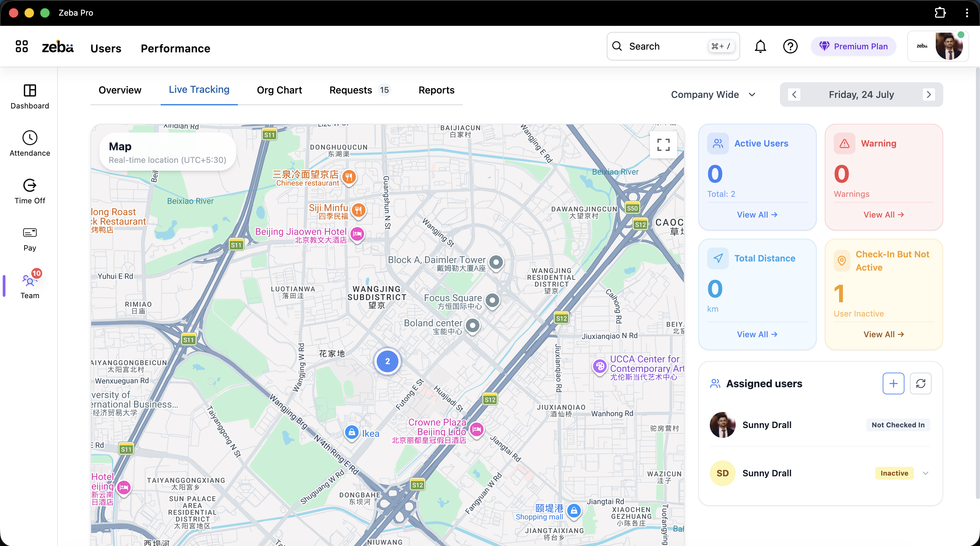Screen dimensions: 980x546
Task: Switch to the Reports tab
Action: coord(436,90)
